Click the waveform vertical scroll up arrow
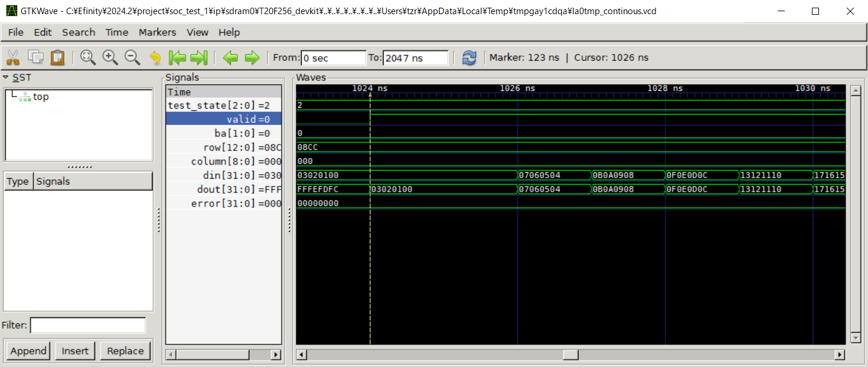Image resolution: width=868 pixels, height=367 pixels. click(855, 90)
